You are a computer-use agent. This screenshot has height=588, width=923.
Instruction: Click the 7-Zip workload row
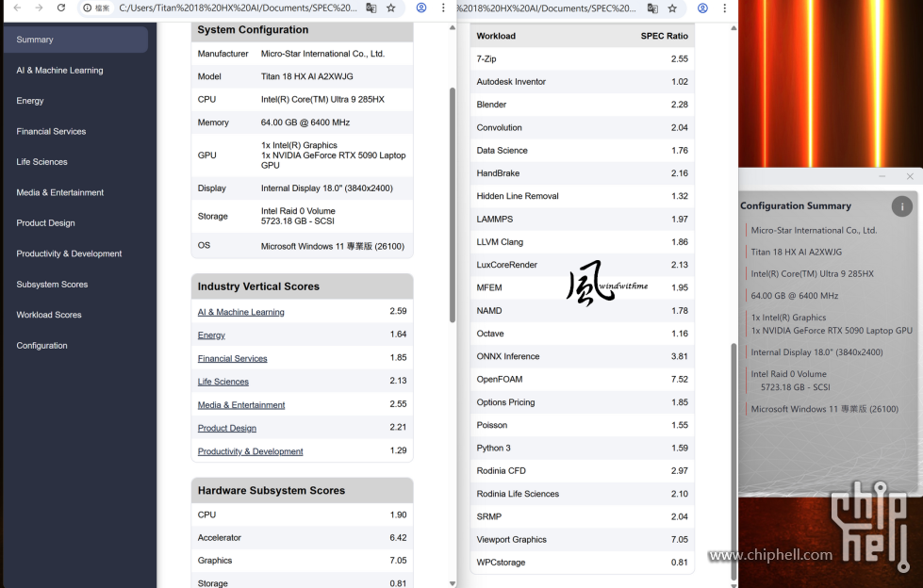(x=582, y=58)
